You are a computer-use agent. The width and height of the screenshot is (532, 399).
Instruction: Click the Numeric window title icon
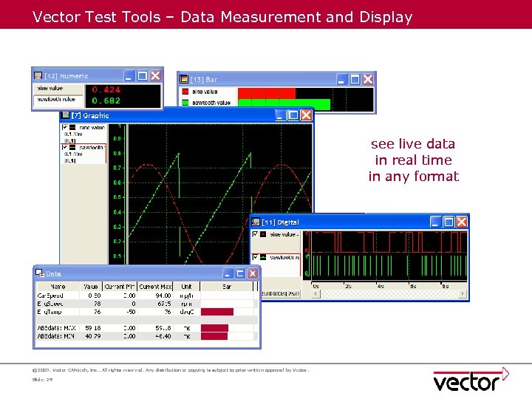(x=38, y=75)
